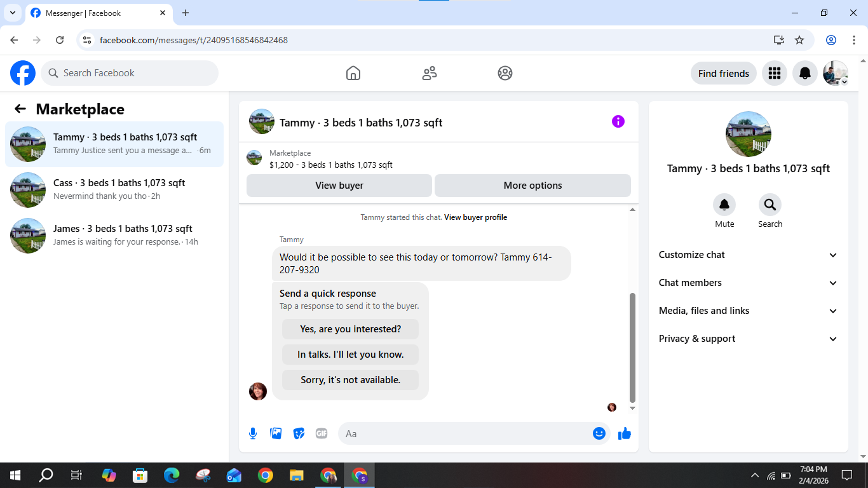This screenshot has height=488, width=868.
Task: Click the install app icon in address bar
Action: coord(779,40)
